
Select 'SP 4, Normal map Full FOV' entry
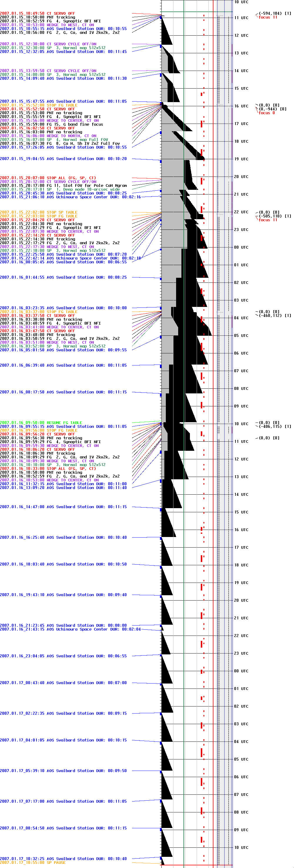[54, 139]
